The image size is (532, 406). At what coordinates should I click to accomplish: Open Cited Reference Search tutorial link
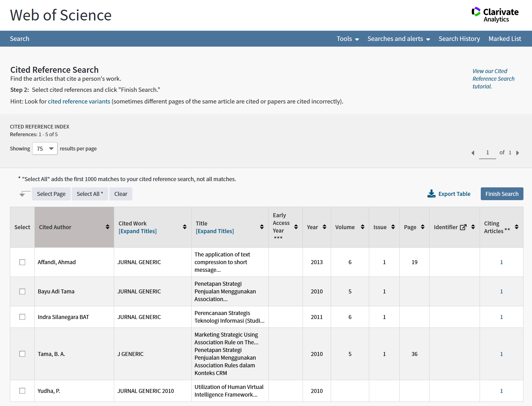click(493, 79)
